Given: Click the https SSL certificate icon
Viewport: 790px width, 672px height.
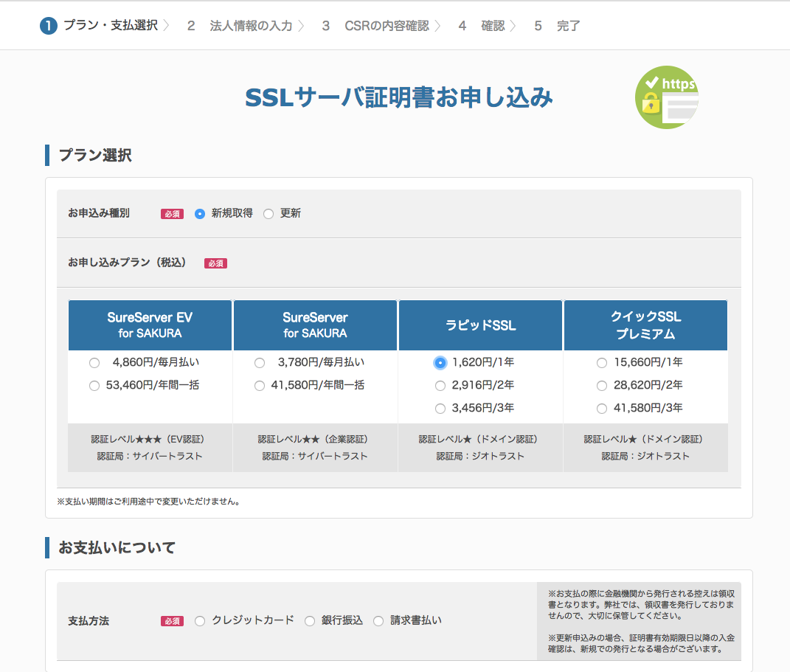Looking at the screenshot, I should (x=666, y=97).
